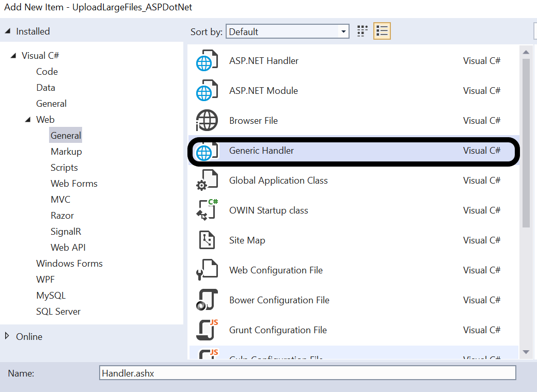Image resolution: width=537 pixels, height=392 pixels.
Task: Select General under Web
Action: coord(66,136)
